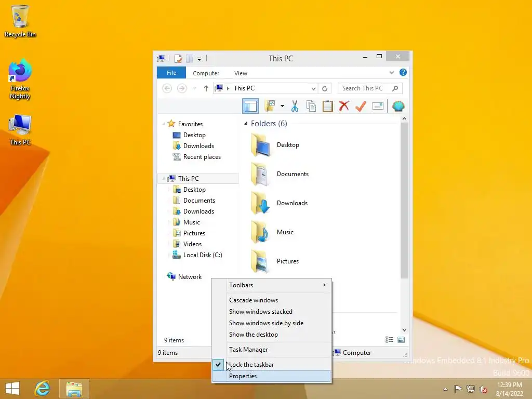Choose Show the desktop menu item
The height and width of the screenshot is (399, 532).
pos(271,335)
